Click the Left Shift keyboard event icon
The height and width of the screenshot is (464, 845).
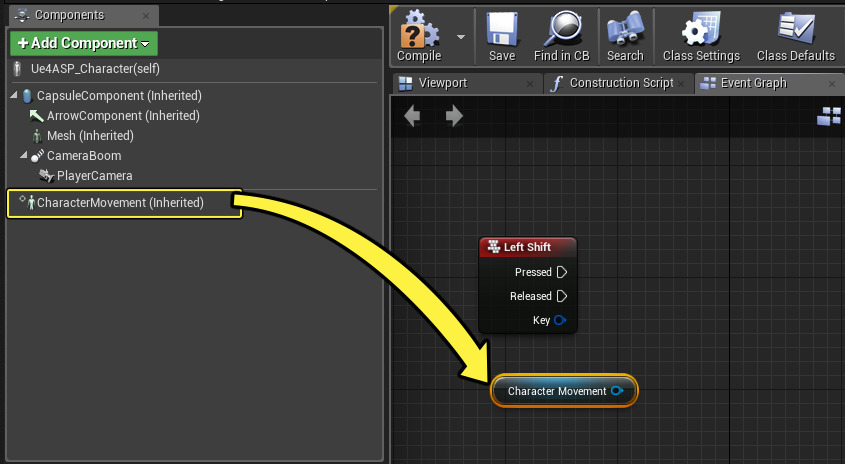[x=494, y=247]
